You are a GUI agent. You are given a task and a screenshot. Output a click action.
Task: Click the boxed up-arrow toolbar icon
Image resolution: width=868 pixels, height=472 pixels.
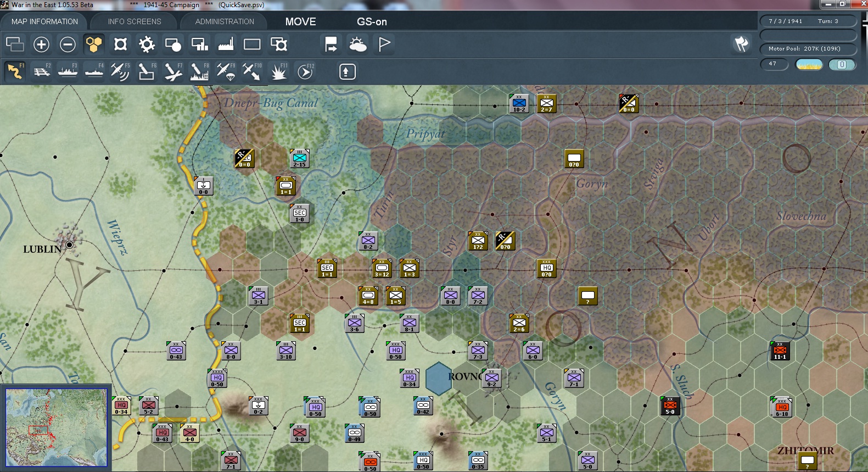(x=347, y=71)
